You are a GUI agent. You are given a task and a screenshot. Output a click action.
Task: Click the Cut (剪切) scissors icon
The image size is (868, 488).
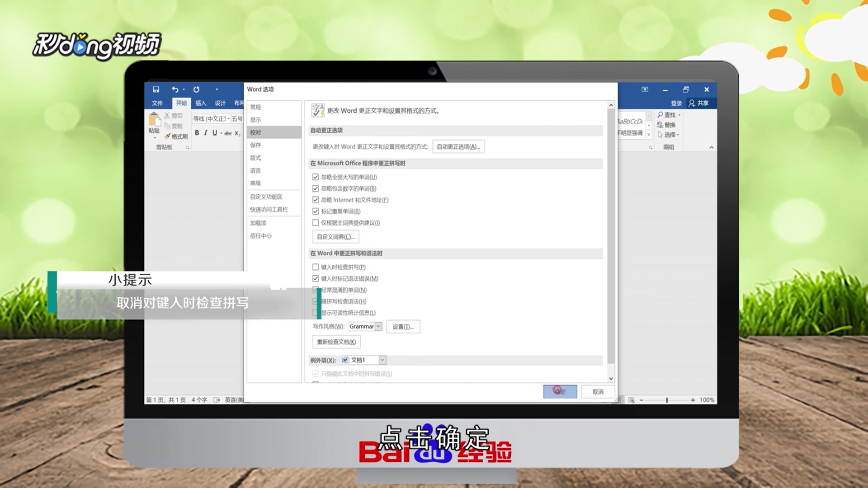167,116
